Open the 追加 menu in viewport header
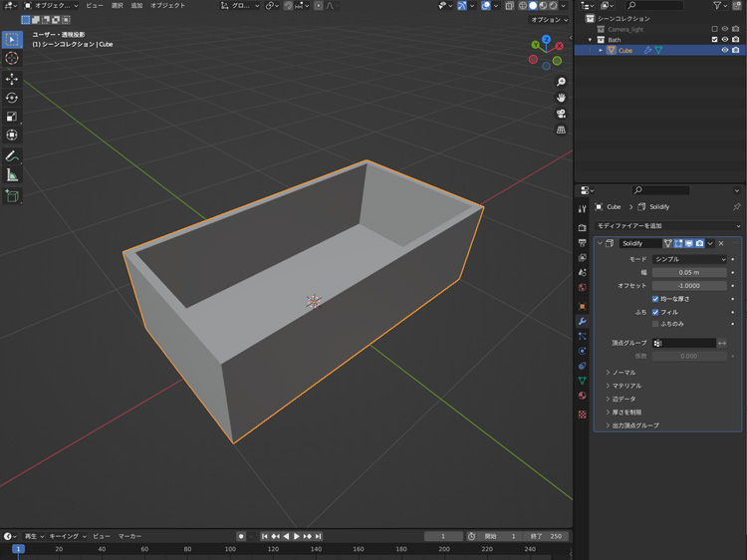Image resolution: width=747 pixels, height=560 pixels. click(x=136, y=6)
